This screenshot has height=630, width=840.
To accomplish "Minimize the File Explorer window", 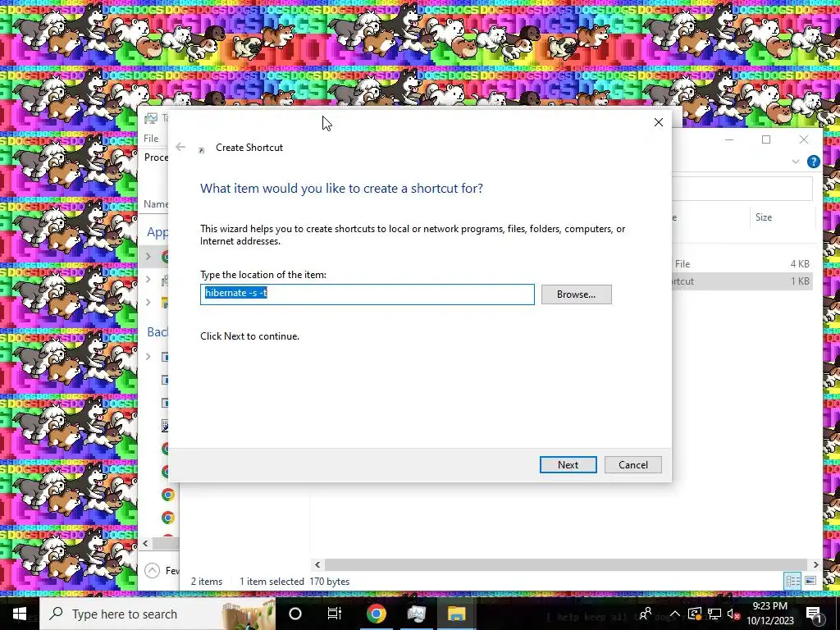I will click(729, 139).
